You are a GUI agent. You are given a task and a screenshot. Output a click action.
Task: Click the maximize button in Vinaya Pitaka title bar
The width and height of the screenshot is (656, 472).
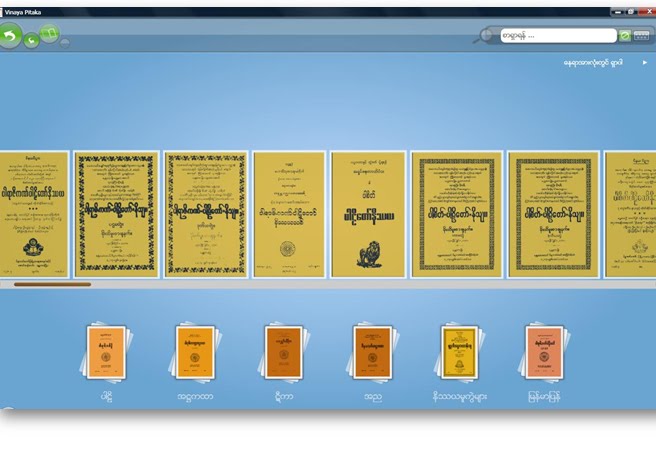tap(631, 12)
